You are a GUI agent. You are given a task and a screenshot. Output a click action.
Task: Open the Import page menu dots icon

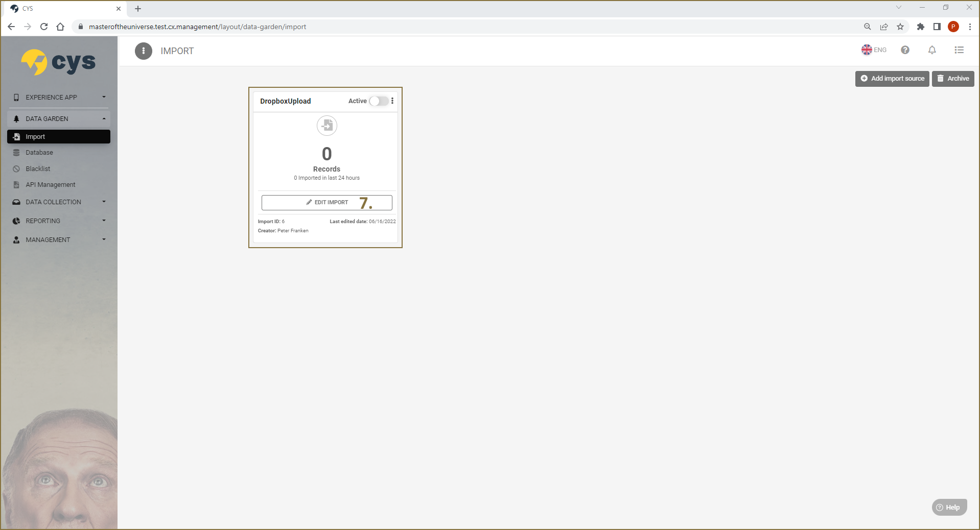click(x=144, y=51)
